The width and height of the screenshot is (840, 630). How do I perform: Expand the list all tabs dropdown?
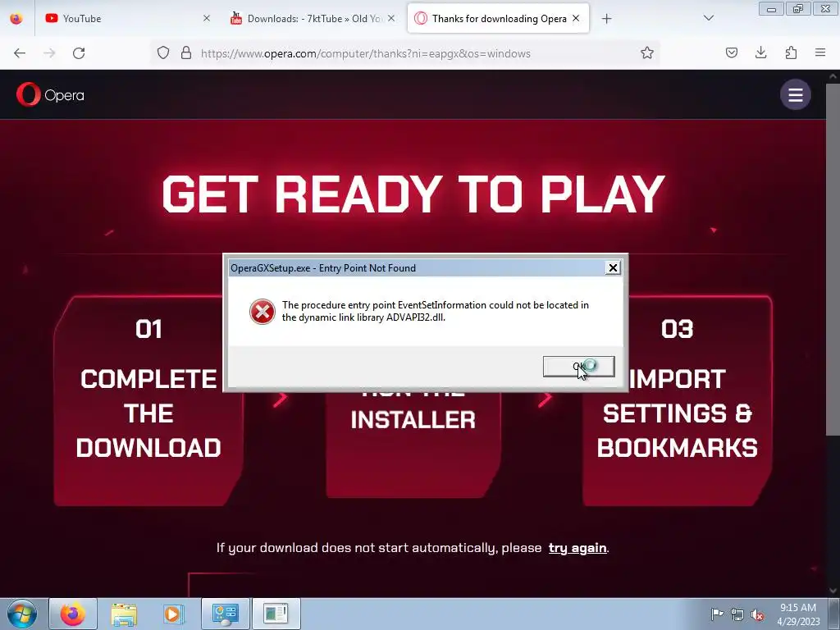pyautogui.click(x=709, y=18)
